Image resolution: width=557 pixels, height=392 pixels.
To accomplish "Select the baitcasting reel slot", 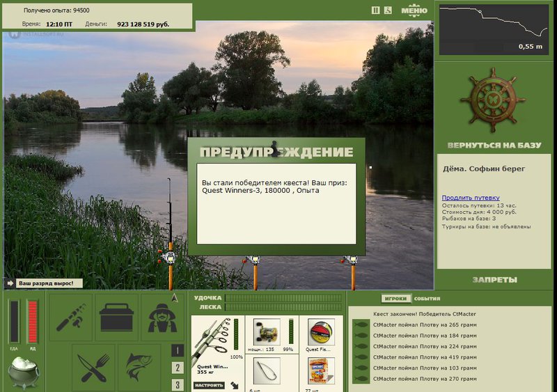I will coord(267,331).
